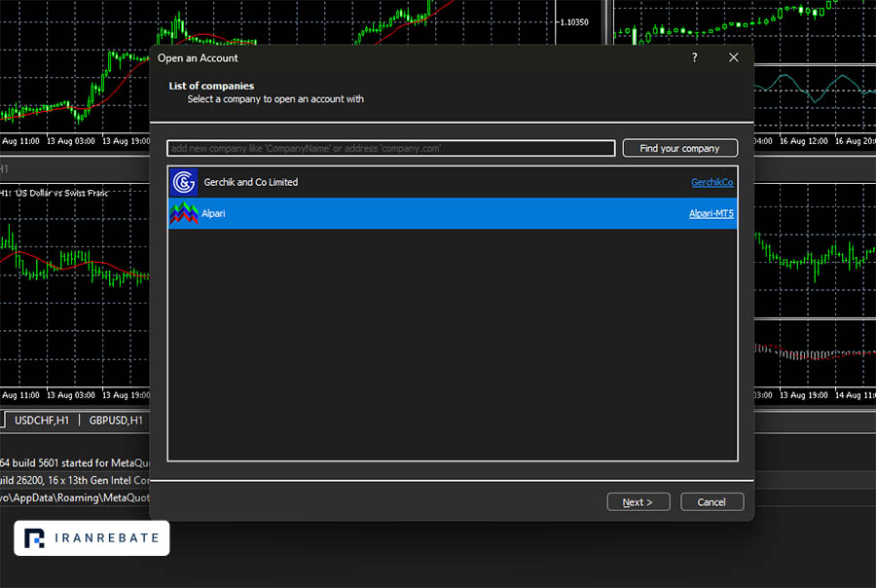Click the Gerchik and Co logo icon
The width and height of the screenshot is (876, 588).
click(184, 182)
